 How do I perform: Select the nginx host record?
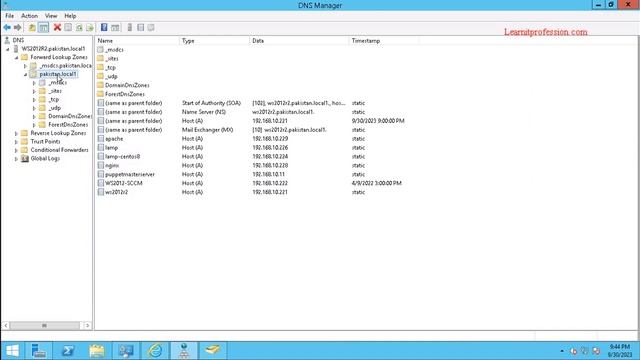click(x=112, y=166)
